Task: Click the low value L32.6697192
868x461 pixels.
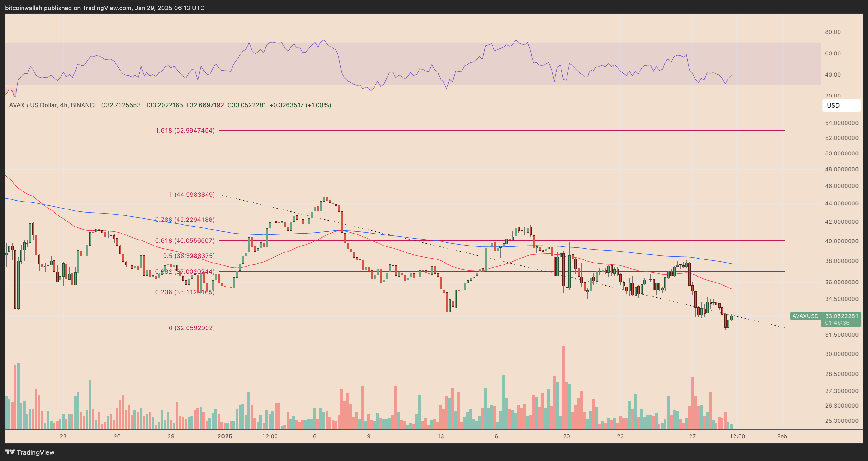Action: click(205, 105)
